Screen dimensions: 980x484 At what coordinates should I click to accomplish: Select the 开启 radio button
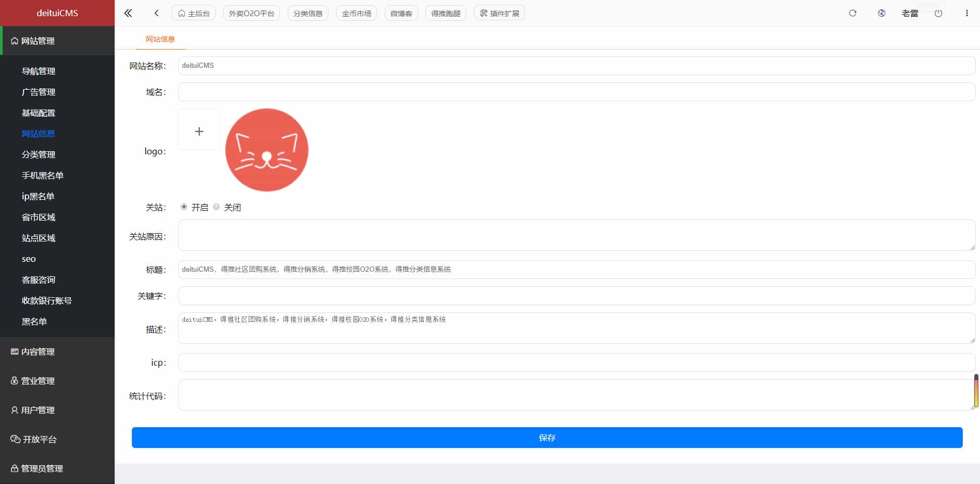pos(184,207)
